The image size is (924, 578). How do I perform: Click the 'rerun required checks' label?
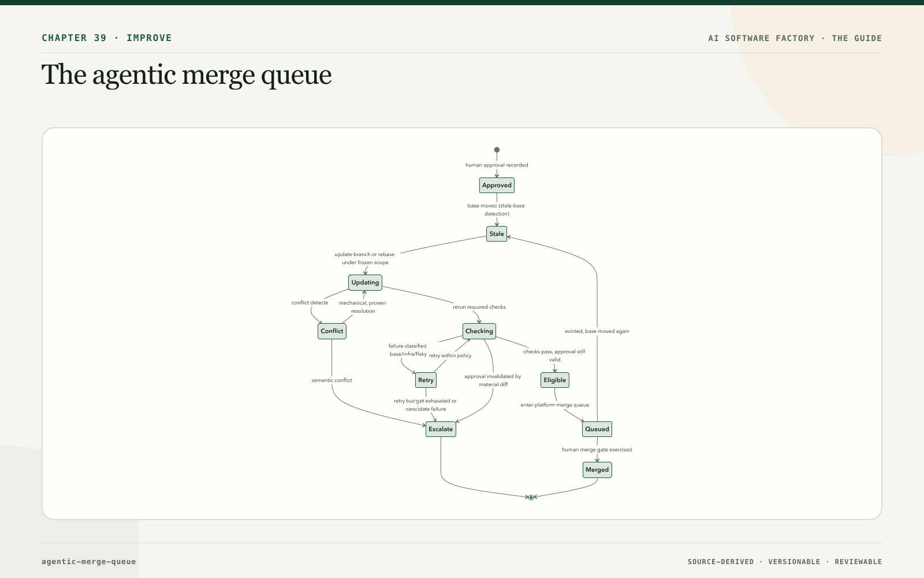[x=479, y=307]
